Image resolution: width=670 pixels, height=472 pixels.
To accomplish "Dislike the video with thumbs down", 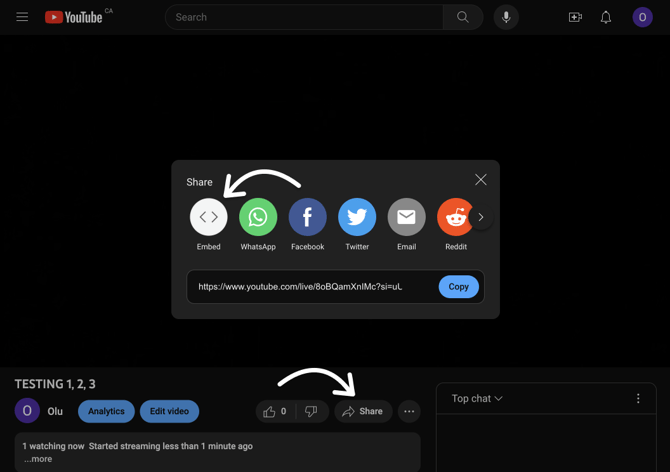I will [x=311, y=411].
